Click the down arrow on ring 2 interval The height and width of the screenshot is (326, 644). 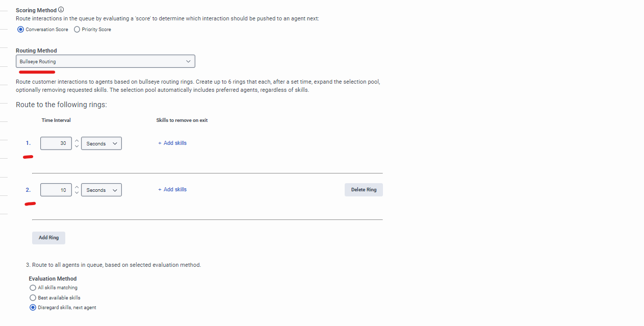[x=76, y=192]
